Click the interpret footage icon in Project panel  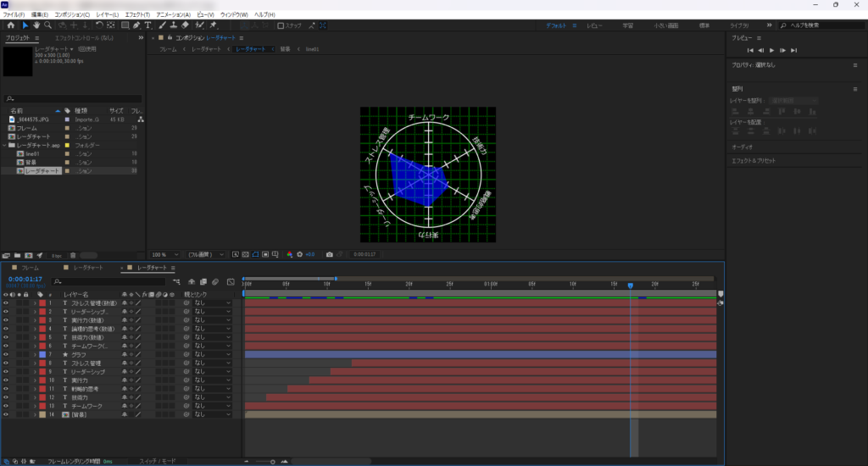pos(6,256)
